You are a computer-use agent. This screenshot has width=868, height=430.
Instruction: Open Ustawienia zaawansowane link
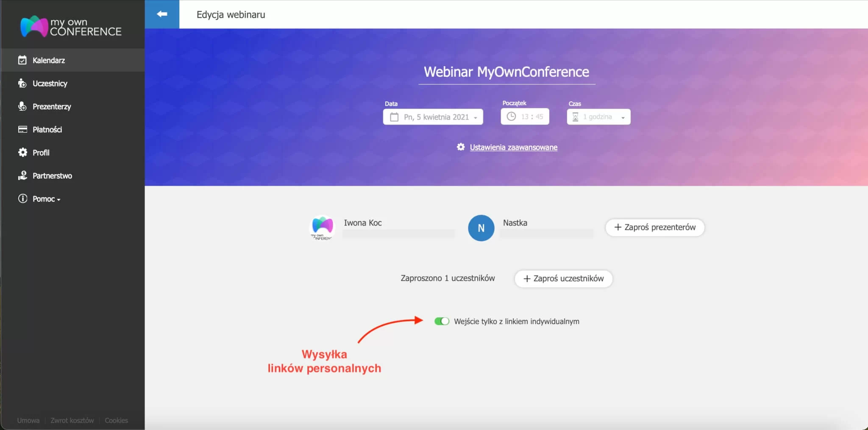click(513, 148)
